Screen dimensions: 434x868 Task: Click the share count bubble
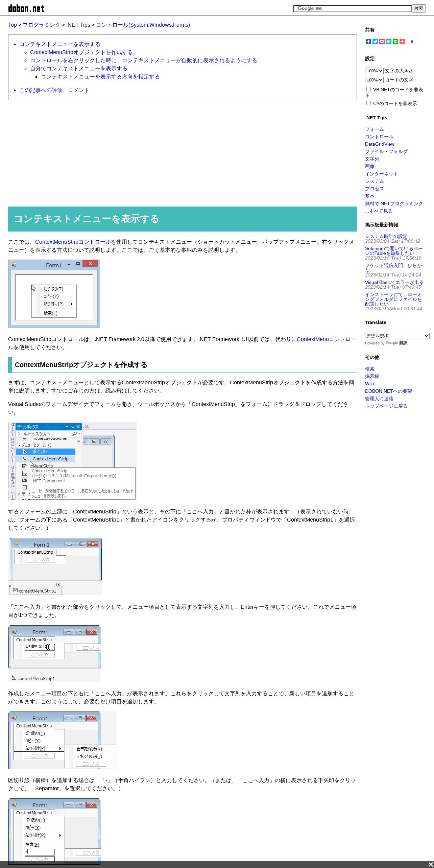411,42
